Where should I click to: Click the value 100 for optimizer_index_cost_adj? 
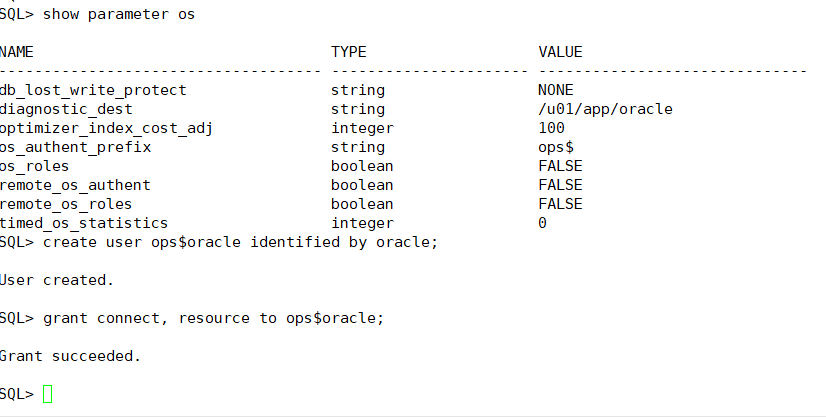(x=551, y=128)
